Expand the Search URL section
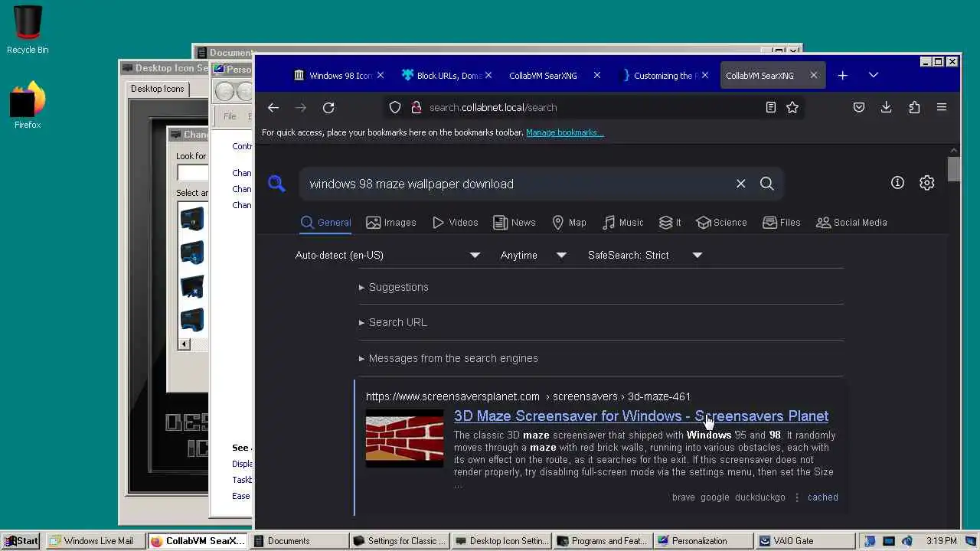 tap(393, 323)
